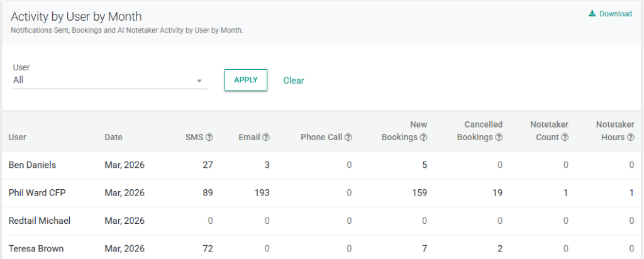Click the Phone Call help icon
The width and height of the screenshot is (644, 259).
coord(348,137)
